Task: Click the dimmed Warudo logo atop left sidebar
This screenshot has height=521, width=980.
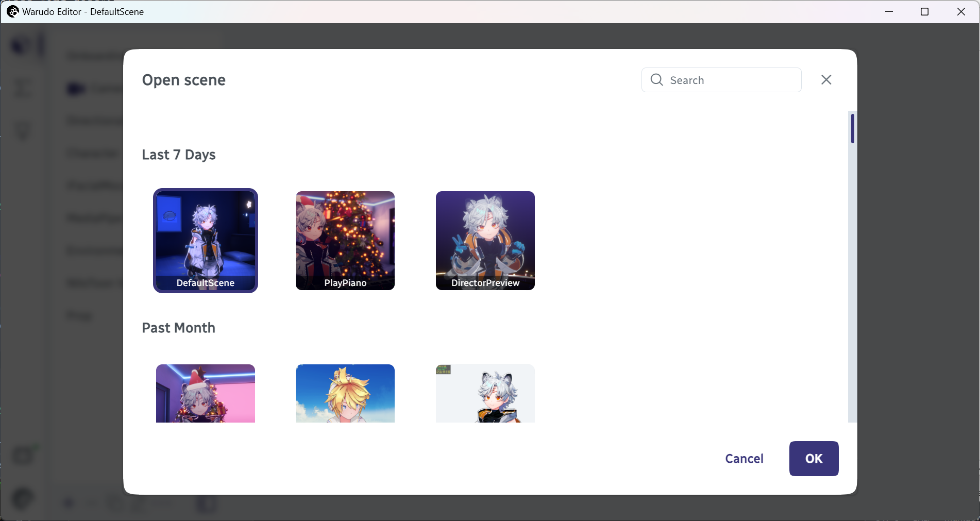Action: pos(22,45)
